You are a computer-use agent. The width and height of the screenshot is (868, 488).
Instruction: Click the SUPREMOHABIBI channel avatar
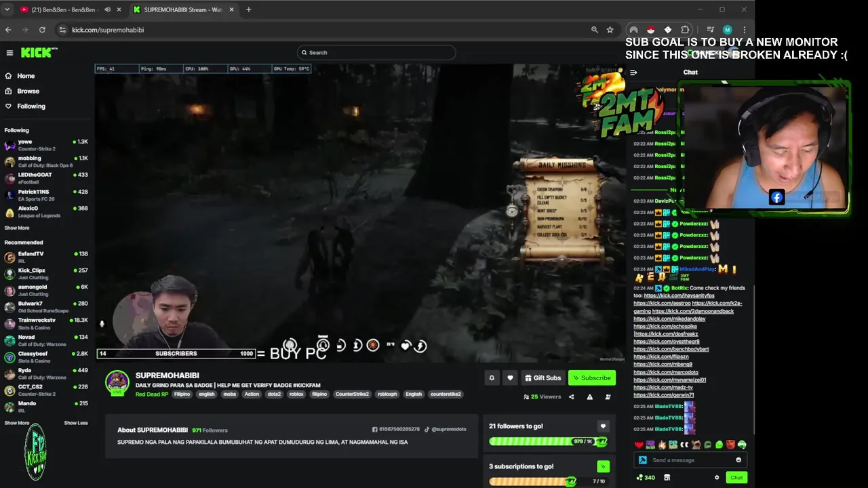pos(117,382)
